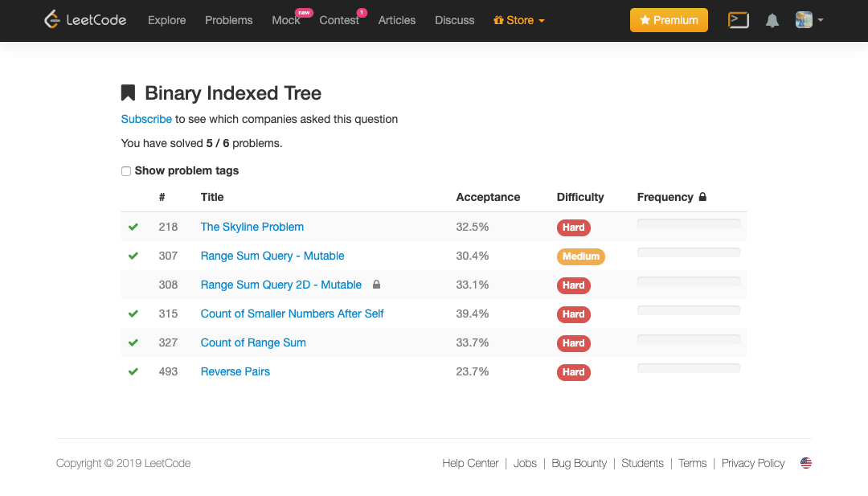Open the Jobs footer link
Screen dimensions: 868x496
pyautogui.click(x=525, y=463)
